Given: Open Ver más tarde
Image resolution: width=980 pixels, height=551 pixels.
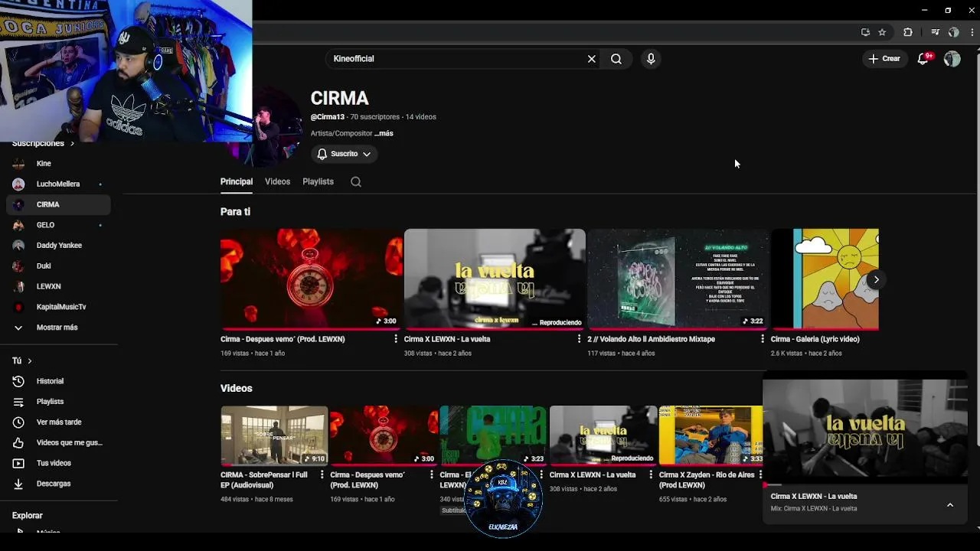Looking at the screenshot, I should [x=59, y=422].
